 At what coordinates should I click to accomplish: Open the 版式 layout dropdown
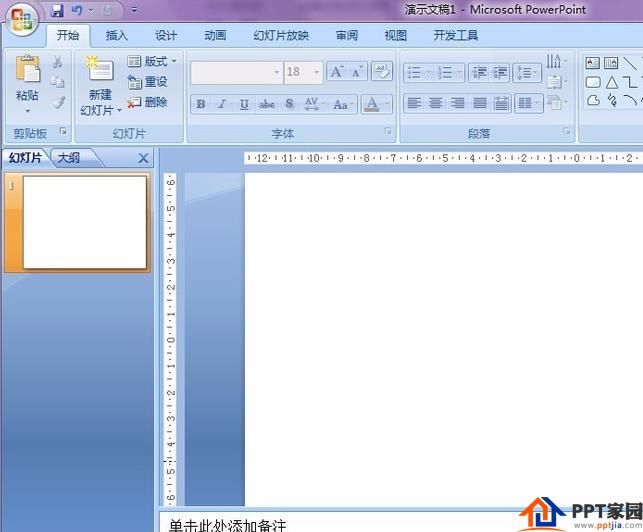point(152,62)
